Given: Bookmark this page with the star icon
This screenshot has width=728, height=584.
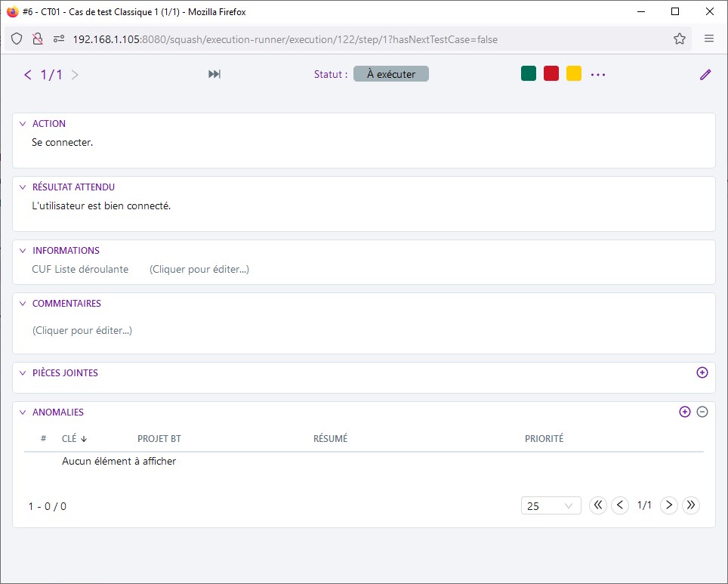Looking at the screenshot, I should (680, 39).
